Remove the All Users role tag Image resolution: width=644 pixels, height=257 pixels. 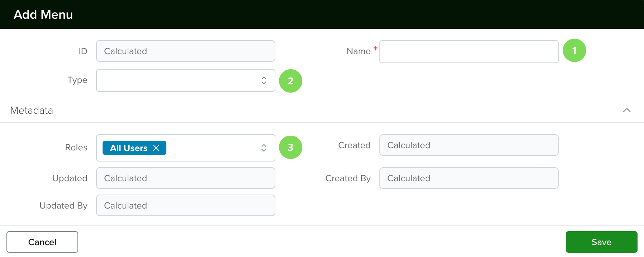coord(156,148)
